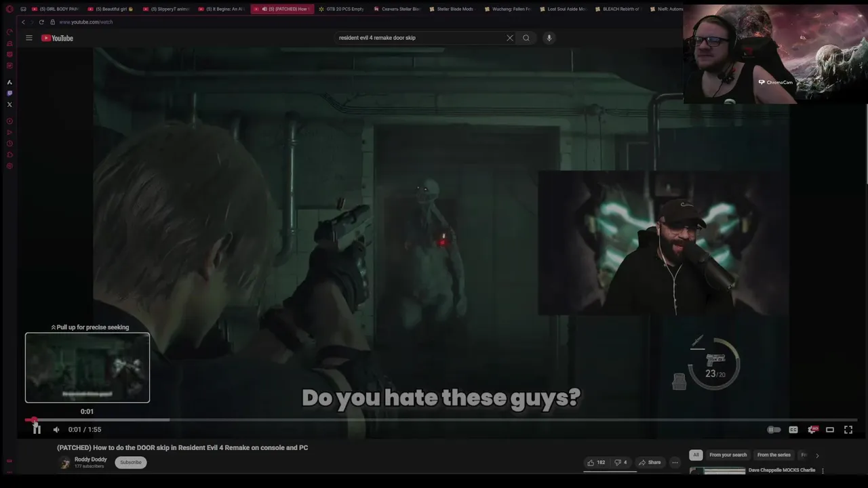
Task: Select the From your search chip
Action: click(728, 455)
